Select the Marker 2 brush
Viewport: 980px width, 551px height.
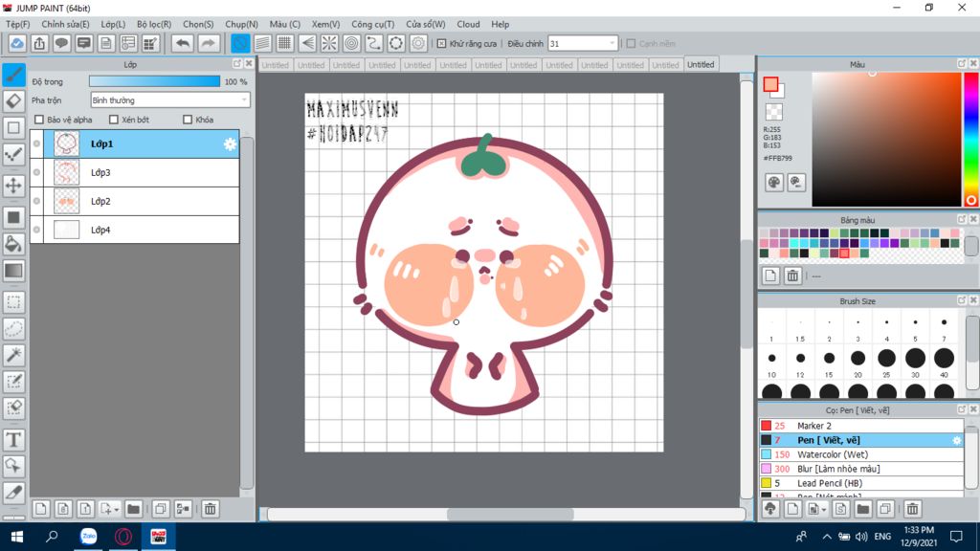click(861, 426)
